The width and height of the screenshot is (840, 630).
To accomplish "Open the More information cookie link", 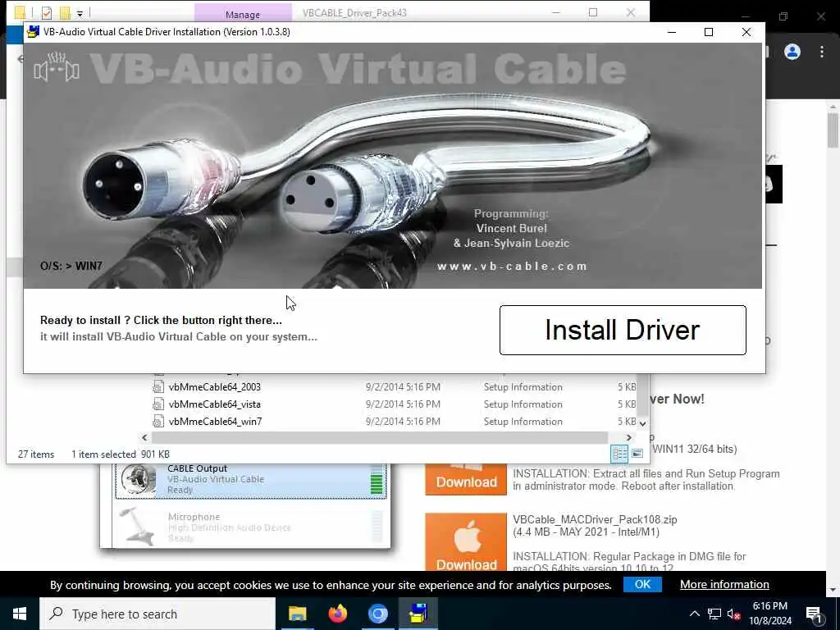I will [724, 584].
